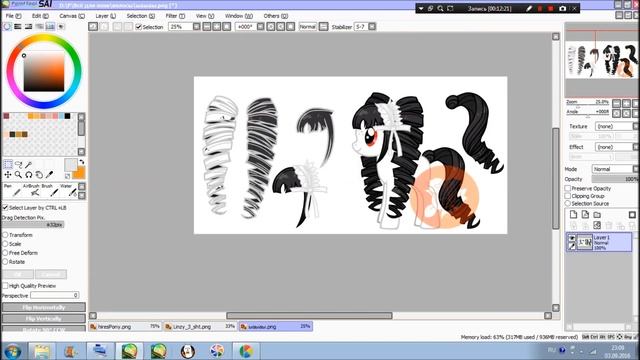Screen dimensions: 640x360
Task: Open the File menu
Action: [13, 16]
